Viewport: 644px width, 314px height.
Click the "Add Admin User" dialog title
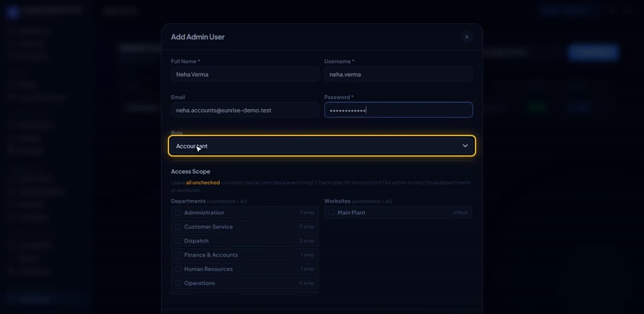(x=197, y=37)
